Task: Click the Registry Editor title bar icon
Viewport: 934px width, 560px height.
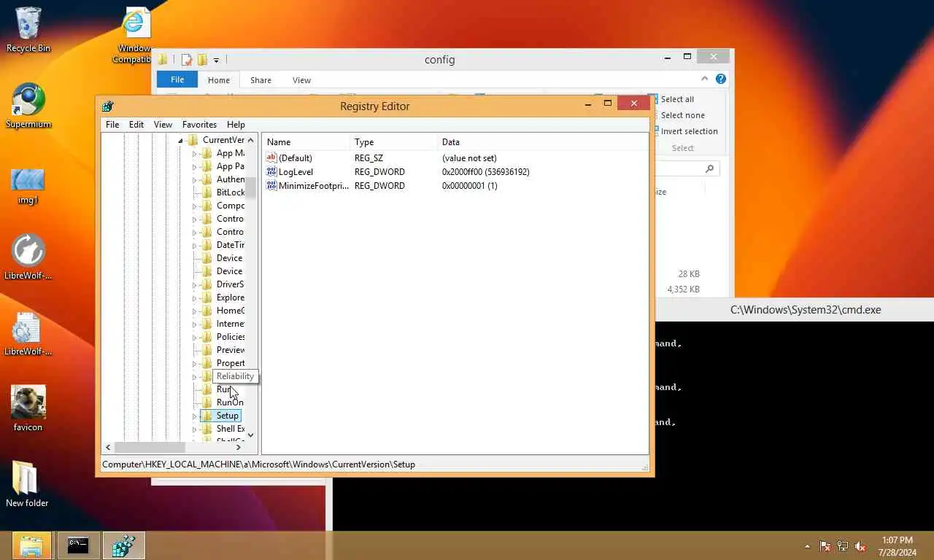Action: (x=108, y=106)
